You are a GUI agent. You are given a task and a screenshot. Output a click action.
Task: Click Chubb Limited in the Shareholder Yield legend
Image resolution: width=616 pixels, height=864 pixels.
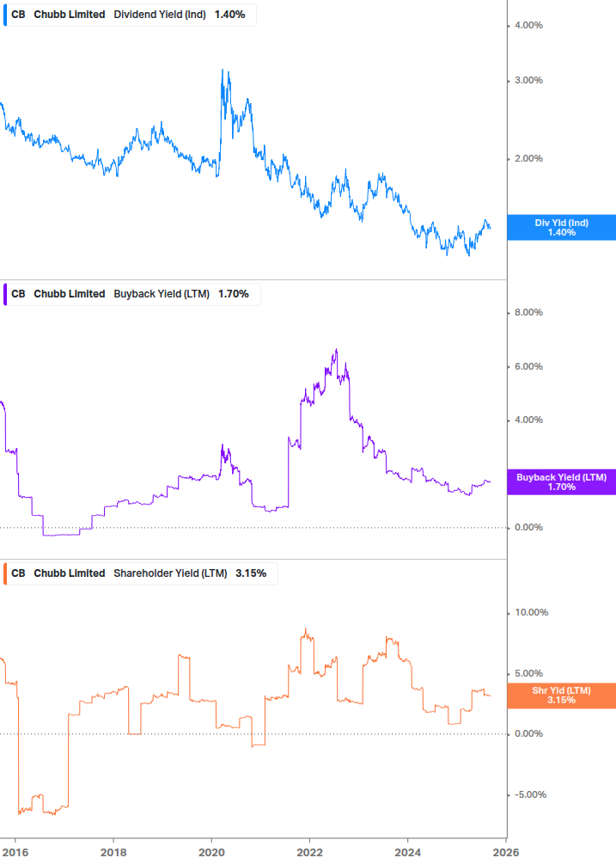tap(70, 573)
